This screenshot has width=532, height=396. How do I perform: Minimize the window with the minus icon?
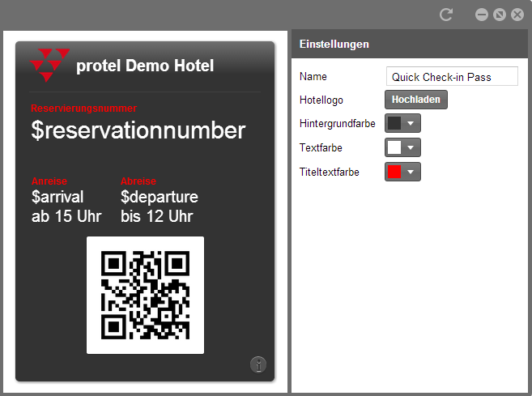click(x=482, y=15)
